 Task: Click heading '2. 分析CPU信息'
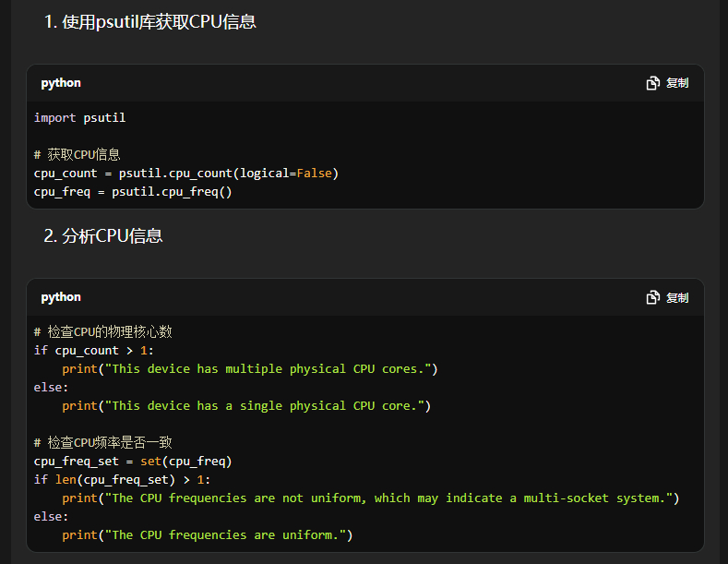click(103, 236)
